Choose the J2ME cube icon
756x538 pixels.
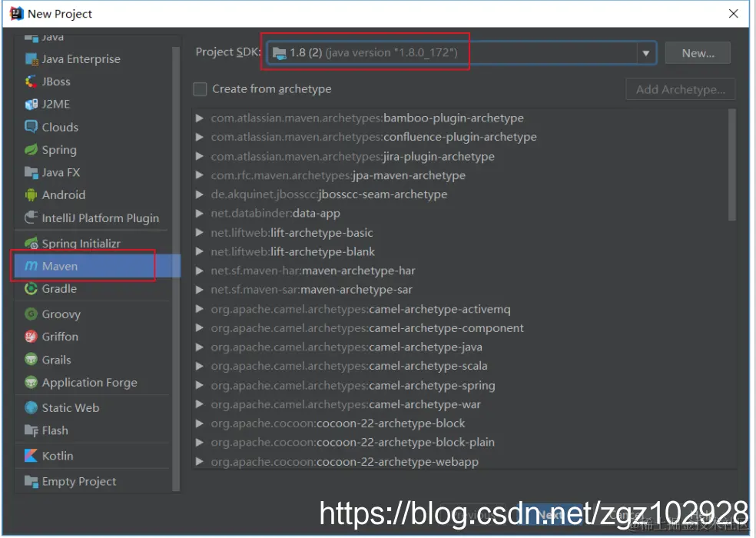pos(31,105)
